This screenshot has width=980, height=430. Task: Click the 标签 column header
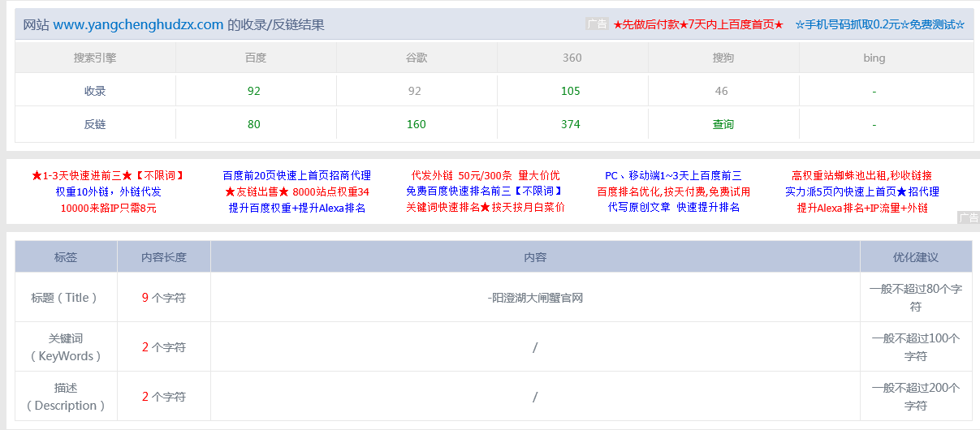(66, 257)
